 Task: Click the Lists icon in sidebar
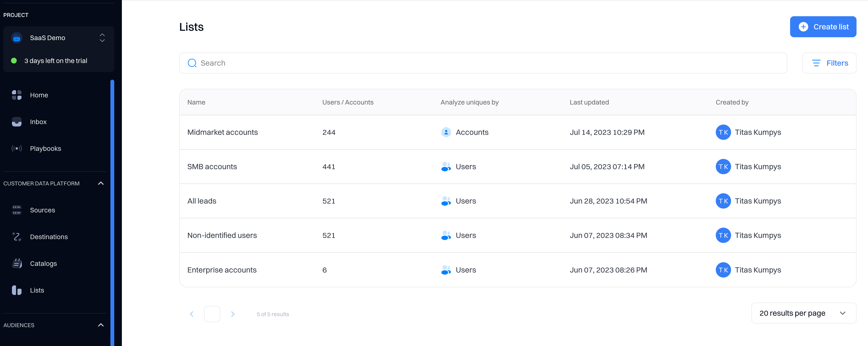pyautogui.click(x=16, y=290)
